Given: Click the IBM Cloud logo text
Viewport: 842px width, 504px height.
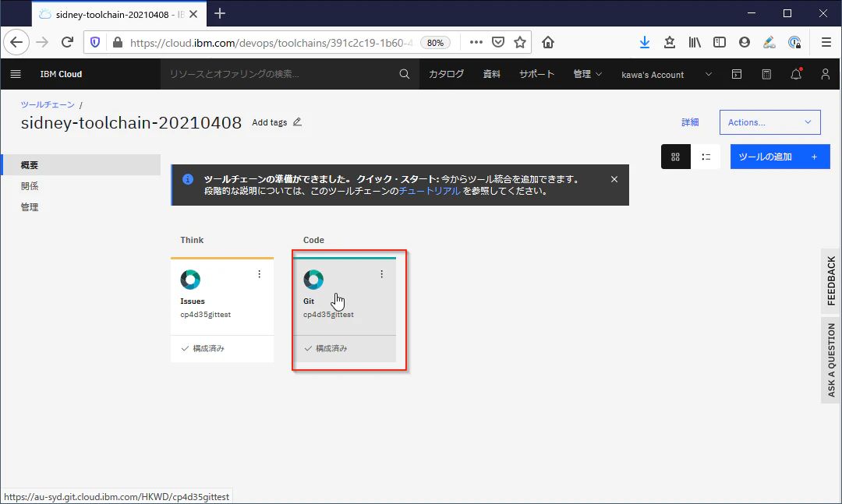Looking at the screenshot, I should tap(61, 74).
